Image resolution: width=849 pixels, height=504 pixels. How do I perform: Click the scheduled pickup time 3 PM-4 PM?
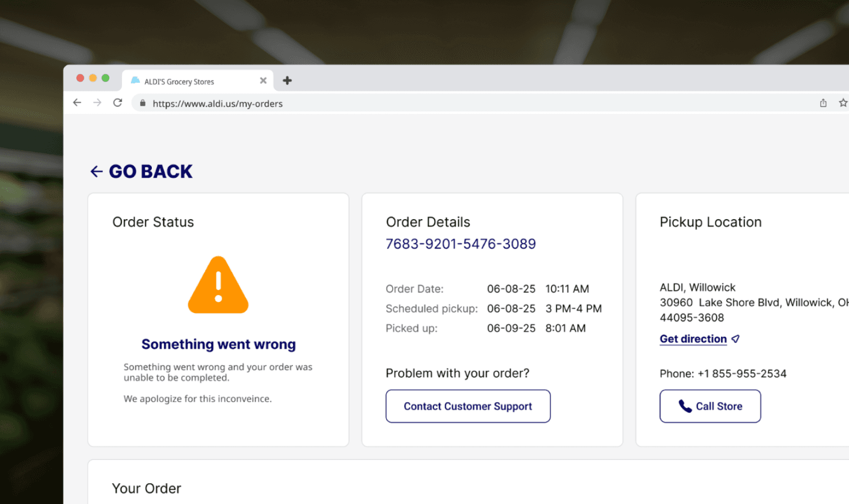tap(574, 309)
